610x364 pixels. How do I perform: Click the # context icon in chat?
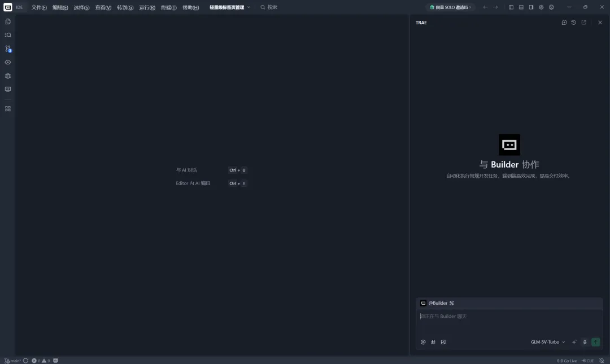pyautogui.click(x=433, y=342)
